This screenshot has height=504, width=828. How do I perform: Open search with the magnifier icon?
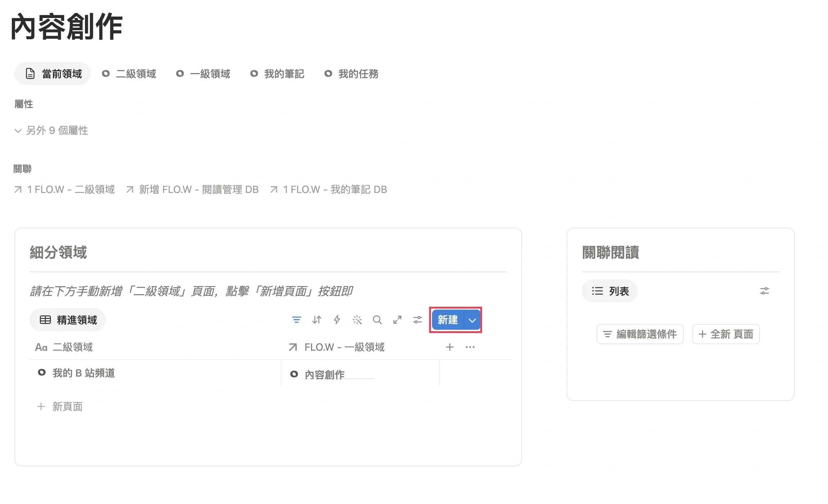click(377, 320)
